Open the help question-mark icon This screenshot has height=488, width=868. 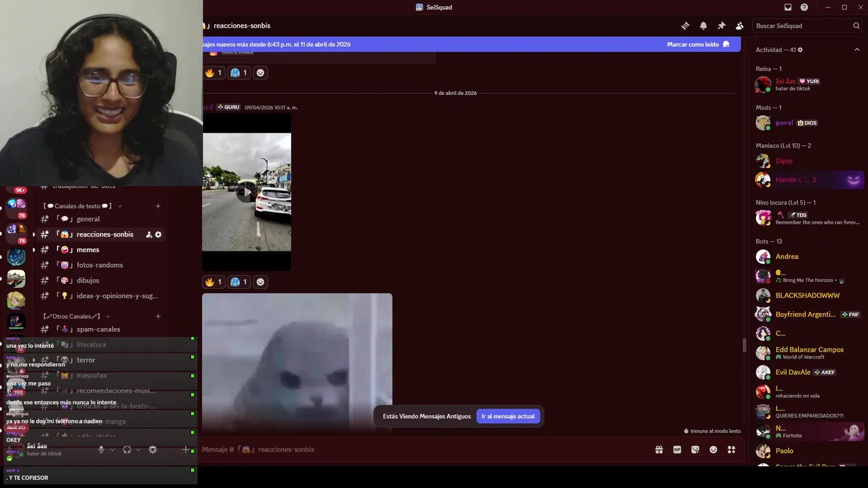point(804,7)
